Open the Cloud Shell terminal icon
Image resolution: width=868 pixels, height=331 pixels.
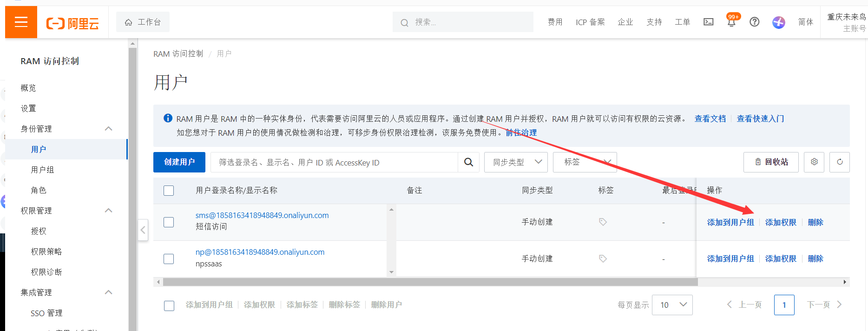point(708,22)
